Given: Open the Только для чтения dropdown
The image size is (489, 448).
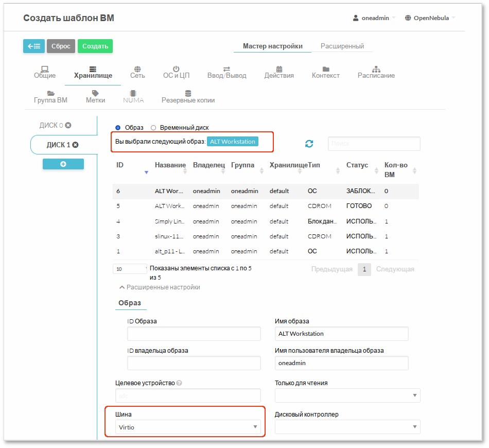Looking at the screenshot, I should coord(347,395).
